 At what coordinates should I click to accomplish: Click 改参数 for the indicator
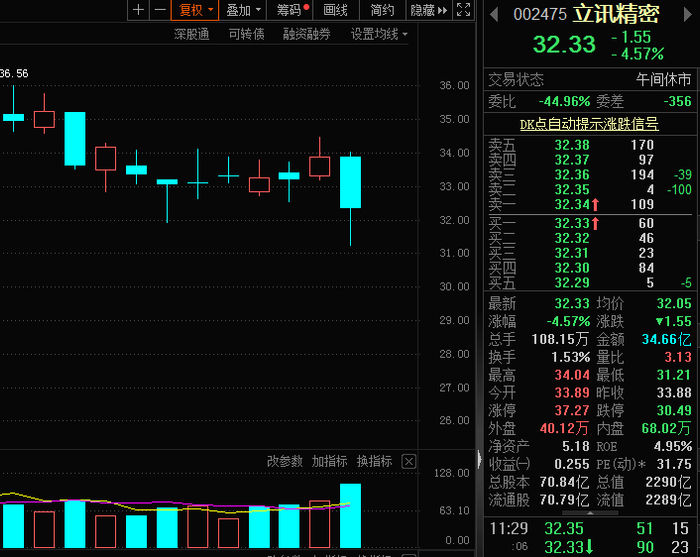point(285,461)
